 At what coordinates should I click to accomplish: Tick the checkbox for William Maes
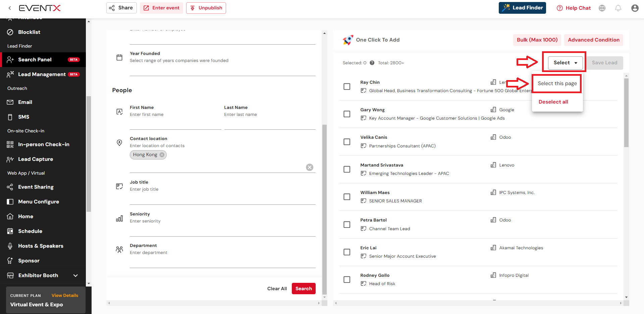(x=347, y=197)
